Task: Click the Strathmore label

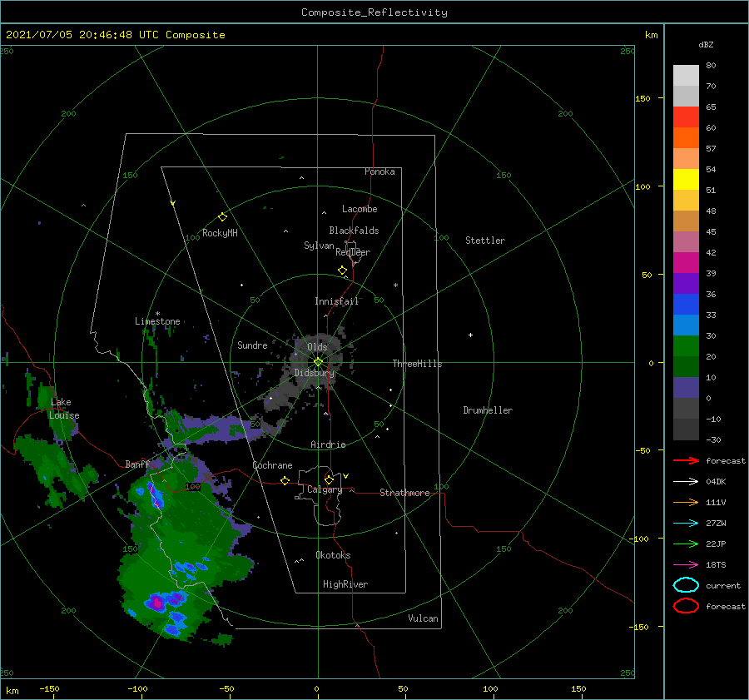Action: pyautogui.click(x=404, y=493)
